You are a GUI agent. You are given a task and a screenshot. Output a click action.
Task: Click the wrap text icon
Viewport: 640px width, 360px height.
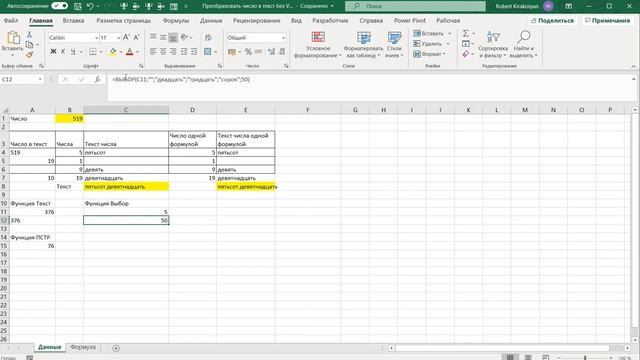[208, 38]
